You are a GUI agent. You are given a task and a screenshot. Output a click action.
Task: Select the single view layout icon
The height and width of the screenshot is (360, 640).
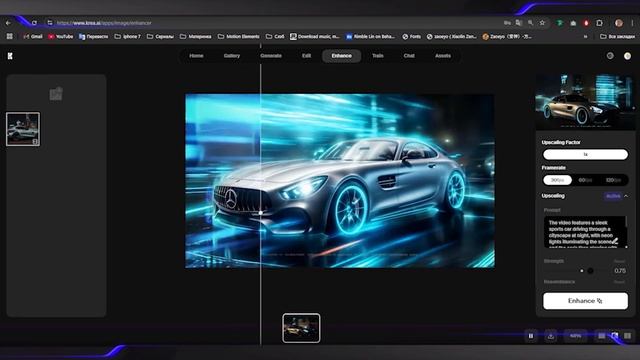point(602,336)
